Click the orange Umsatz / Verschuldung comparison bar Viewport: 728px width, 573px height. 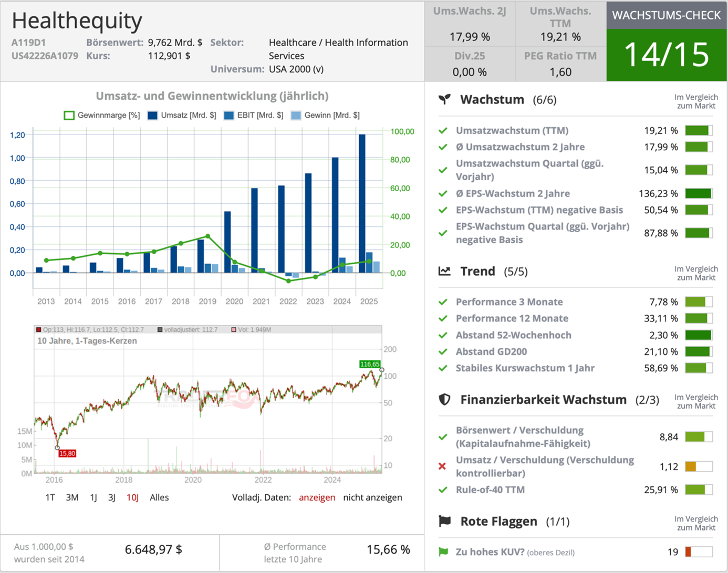[699, 466]
